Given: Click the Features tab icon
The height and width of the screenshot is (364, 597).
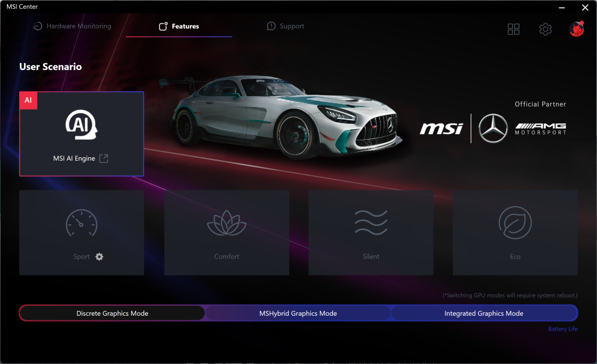Looking at the screenshot, I should 163,26.
